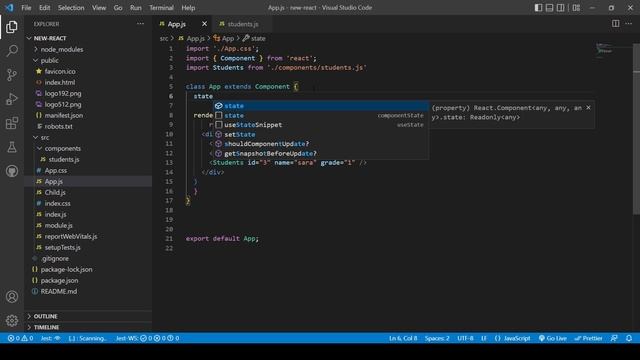Expand the TIMELINE section
Screen dimensions: 640x360
pyautogui.click(x=88, y=327)
